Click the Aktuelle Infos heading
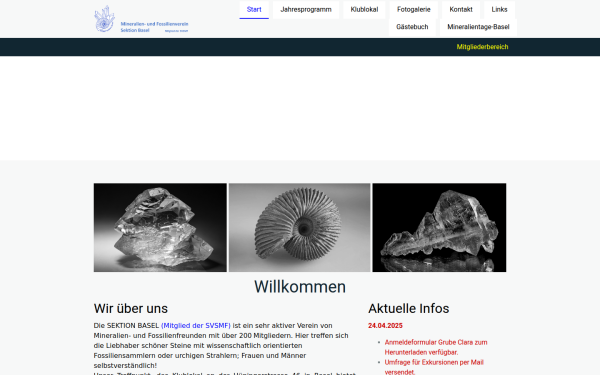This screenshot has width=600, height=375. pyautogui.click(x=409, y=308)
